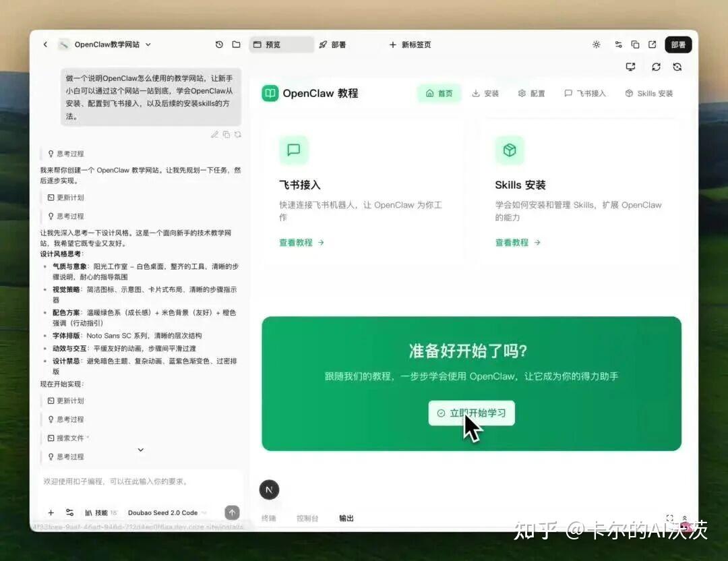
Task: Open 查看教程 link under 飞书接入
Action: click(x=301, y=243)
